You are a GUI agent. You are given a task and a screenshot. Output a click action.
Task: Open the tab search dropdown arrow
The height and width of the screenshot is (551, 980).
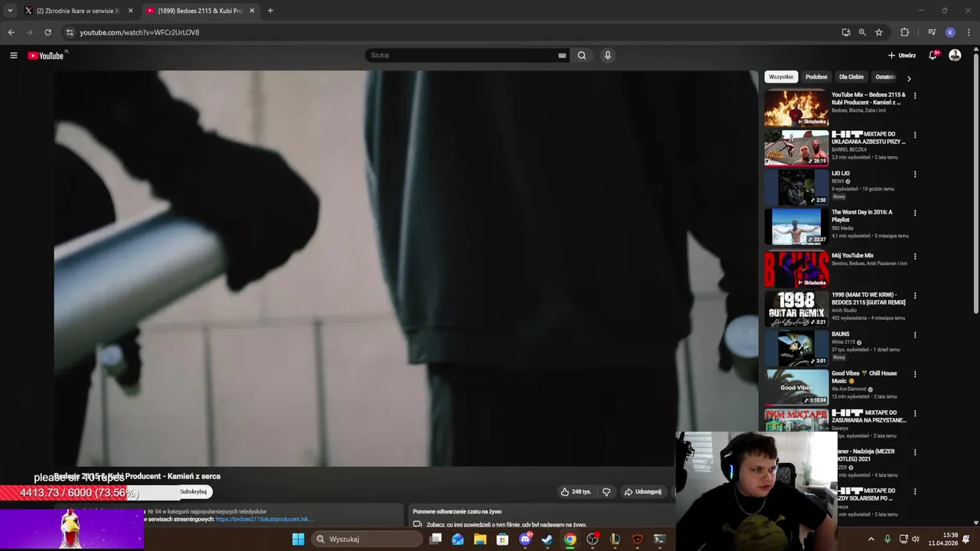tap(10, 11)
